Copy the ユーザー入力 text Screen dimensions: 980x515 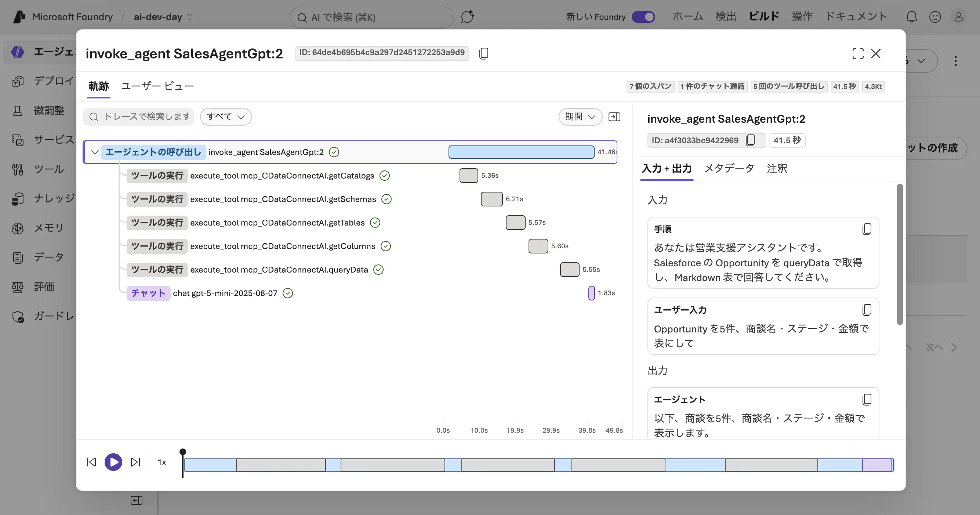tap(867, 310)
